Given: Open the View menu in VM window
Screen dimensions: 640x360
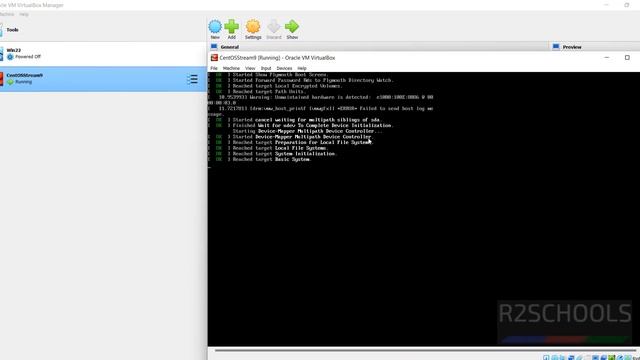Looking at the screenshot, I should click(250, 68).
